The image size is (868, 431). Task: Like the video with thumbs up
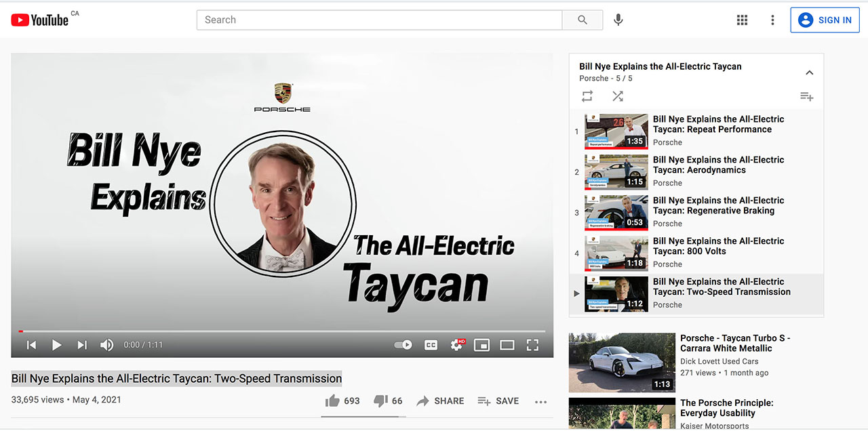point(342,401)
